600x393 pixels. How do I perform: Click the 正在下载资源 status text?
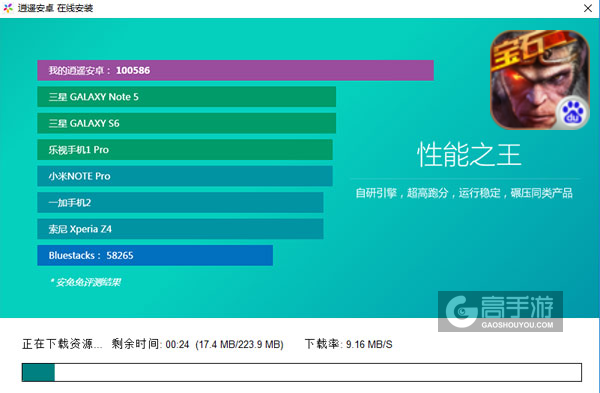[x=62, y=344]
